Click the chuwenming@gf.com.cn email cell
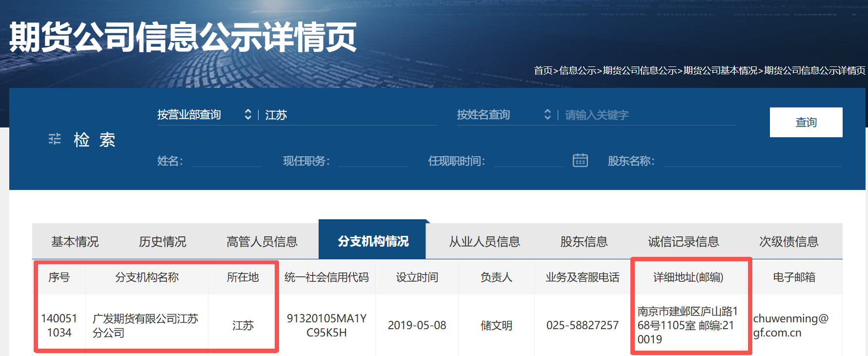The height and width of the screenshot is (356, 868). coord(794,325)
